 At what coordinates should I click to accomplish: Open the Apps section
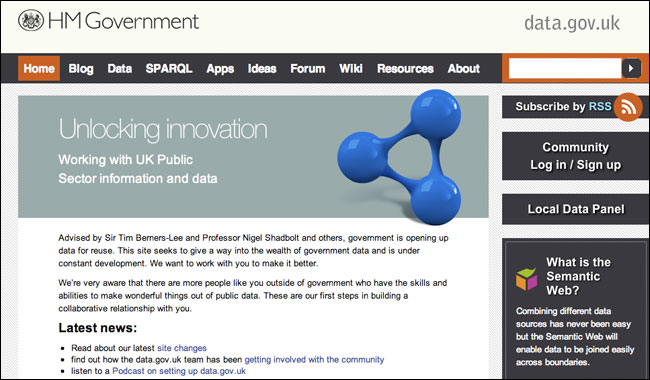tap(220, 68)
